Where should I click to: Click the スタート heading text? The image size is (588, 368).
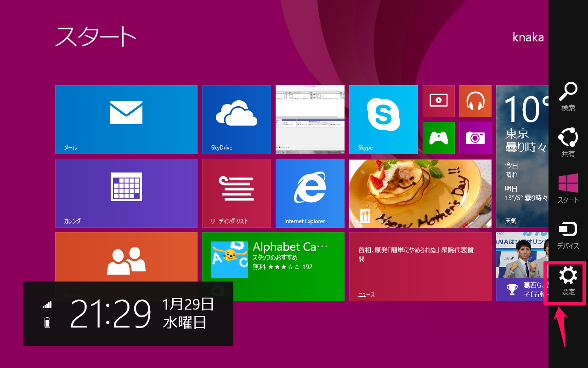(96, 37)
